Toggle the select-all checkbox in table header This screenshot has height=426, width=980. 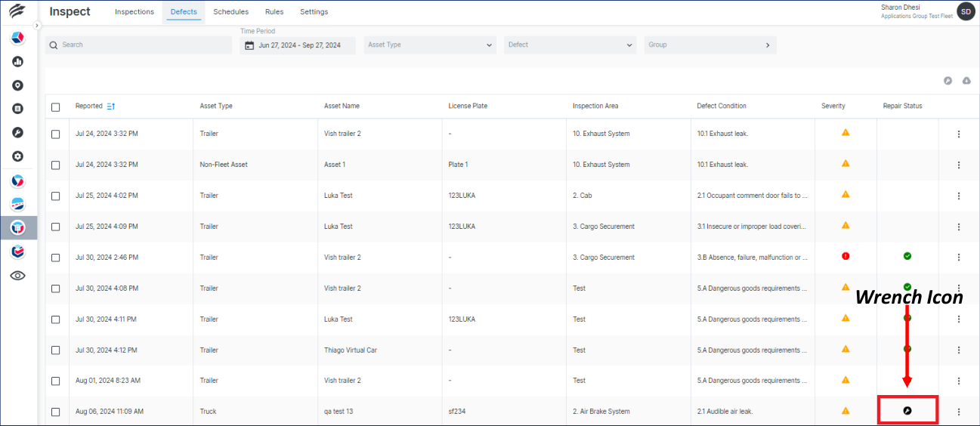[x=56, y=106]
